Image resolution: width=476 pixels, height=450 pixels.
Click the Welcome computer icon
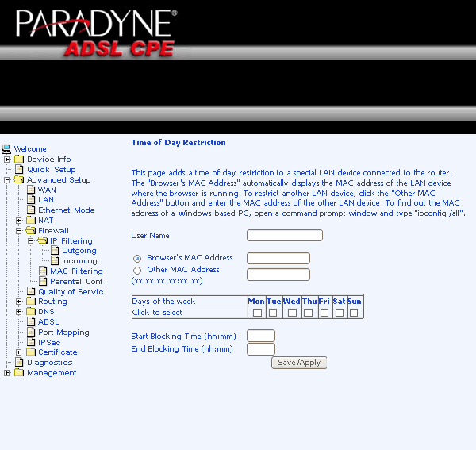6,148
